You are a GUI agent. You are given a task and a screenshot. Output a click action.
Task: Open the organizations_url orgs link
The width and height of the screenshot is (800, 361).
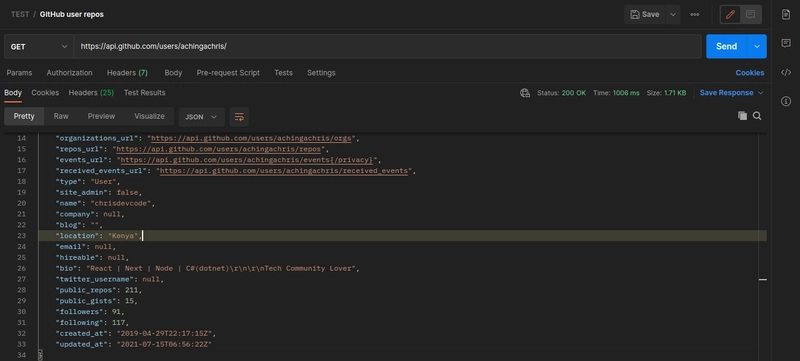[252, 138]
